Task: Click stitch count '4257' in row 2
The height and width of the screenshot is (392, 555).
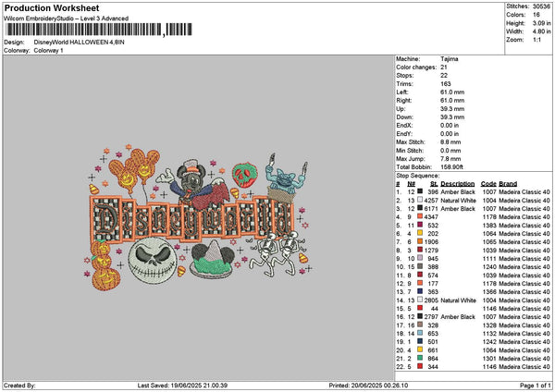Action: click(x=431, y=201)
